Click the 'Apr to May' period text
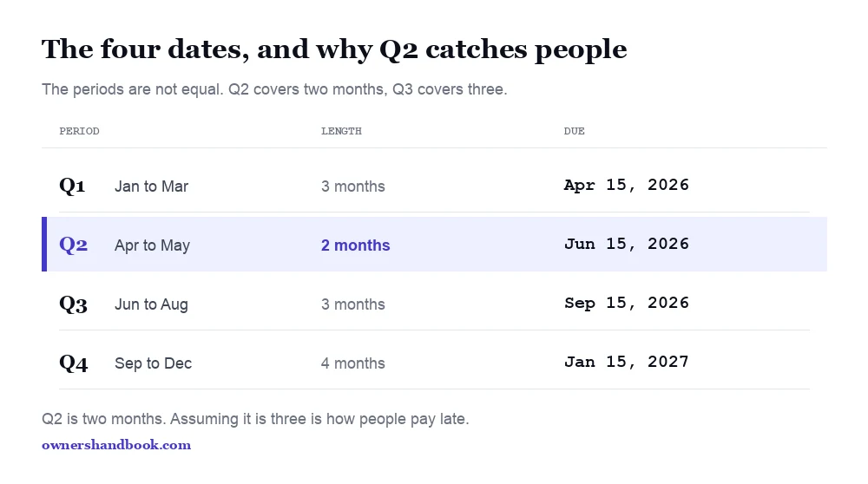 152,245
